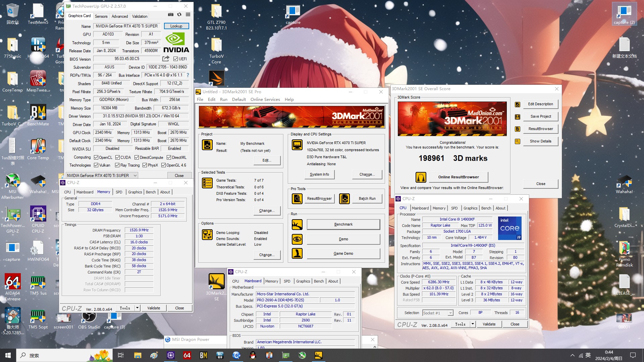The image size is (644, 362).
Task: Click Validate button in right CPU-Z
Action: (489, 324)
